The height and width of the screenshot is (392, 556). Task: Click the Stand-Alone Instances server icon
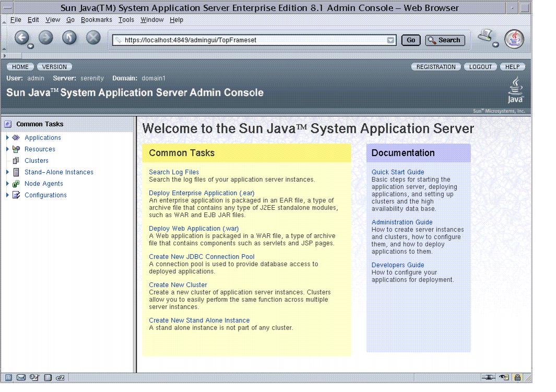(16, 172)
